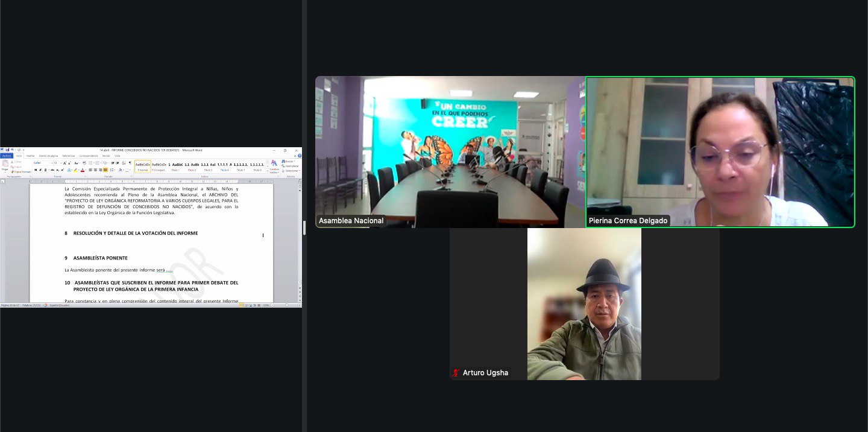The image size is (868, 432).
Task: Activate the Copiar formato brush
Action: tap(21, 171)
